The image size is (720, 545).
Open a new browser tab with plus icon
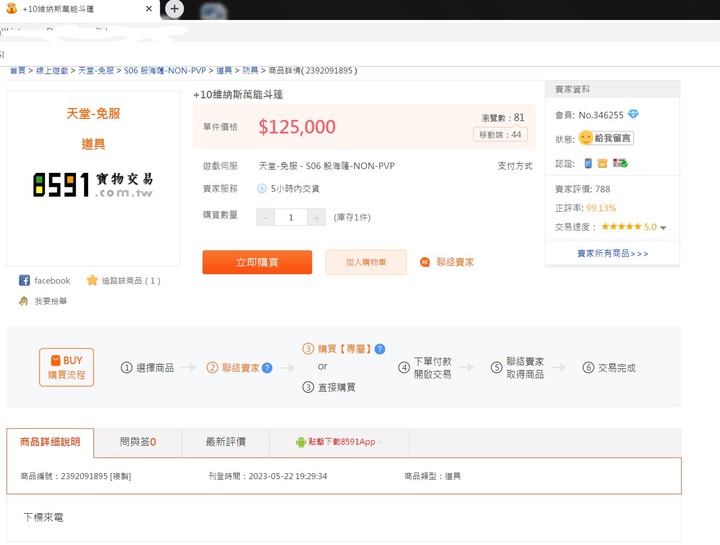[174, 9]
